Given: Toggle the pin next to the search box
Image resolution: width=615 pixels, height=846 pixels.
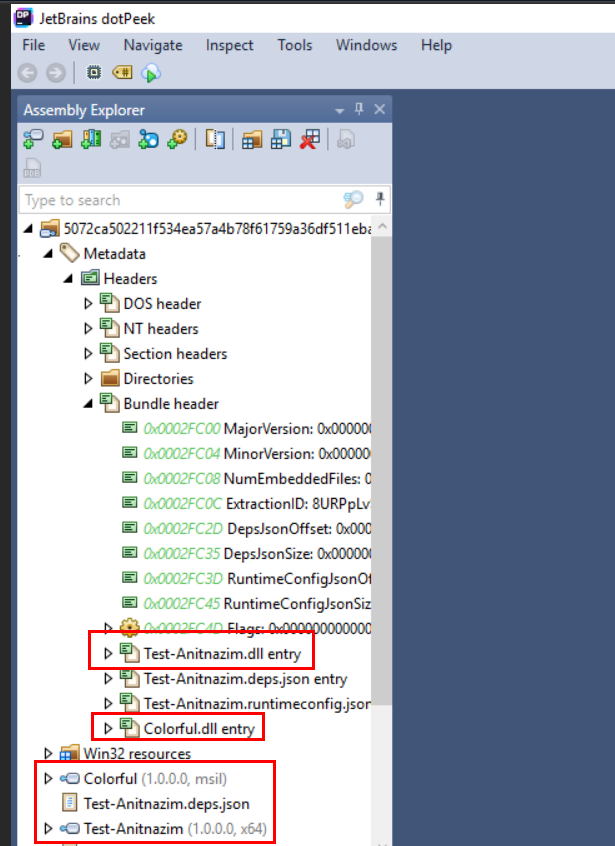Looking at the screenshot, I should (x=380, y=199).
